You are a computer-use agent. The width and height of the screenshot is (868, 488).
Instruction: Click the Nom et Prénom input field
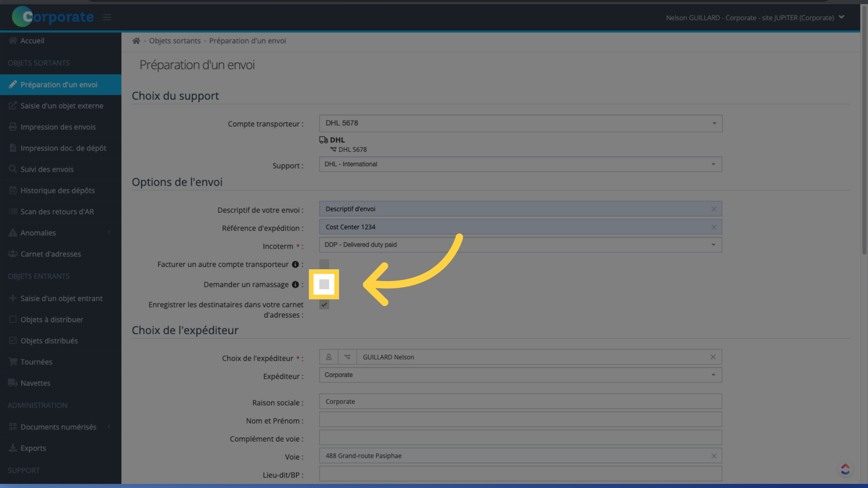point(520,419)
